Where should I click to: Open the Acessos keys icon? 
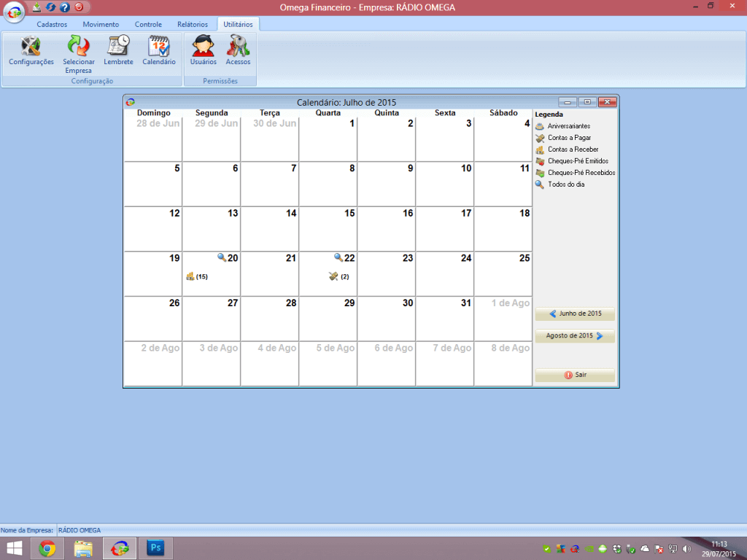click(238, 51)
